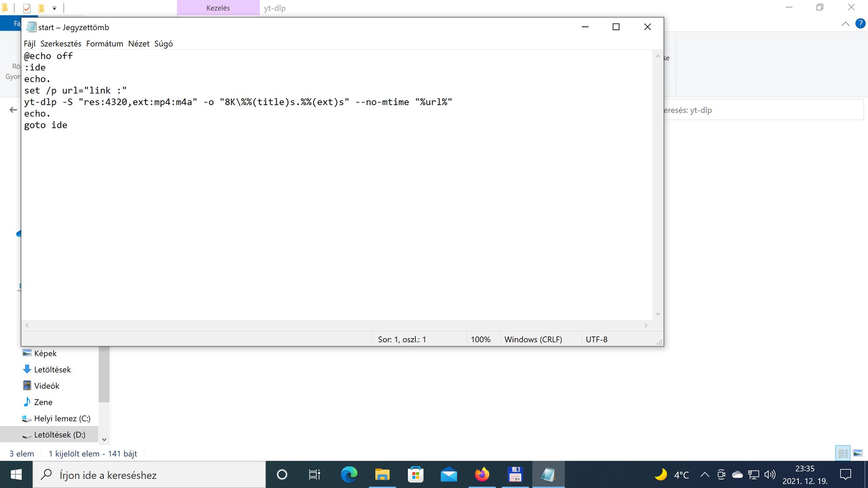Open the Windows Start menu
The width and height of the screenshot is (868, 488).
coord(16,475)
